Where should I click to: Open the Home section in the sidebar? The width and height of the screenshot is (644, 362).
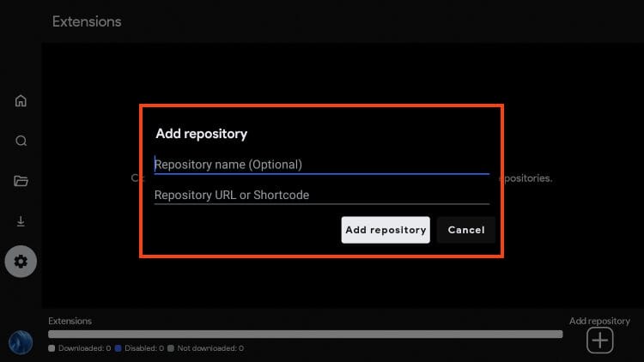(x=21, y=100)
